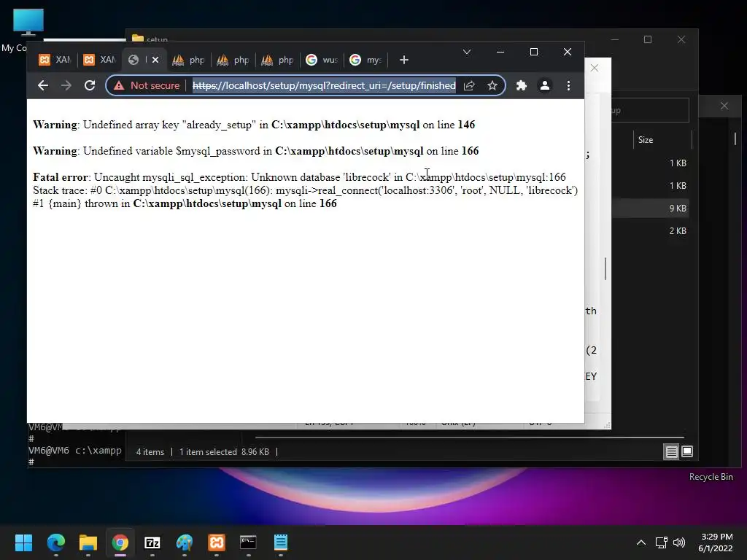This screenshot has width=747, height=560.
Task: Click the line number 146 text
Action: [x=466, y=125]
